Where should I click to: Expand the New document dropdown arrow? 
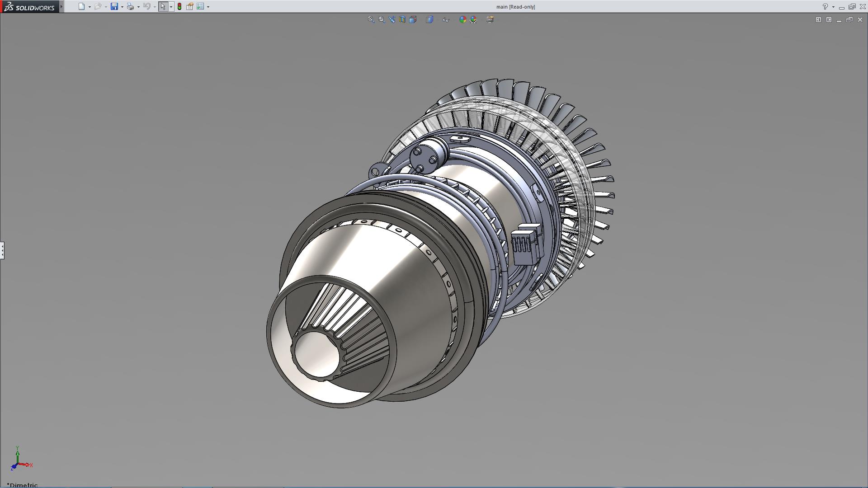(x=90, y=7)
